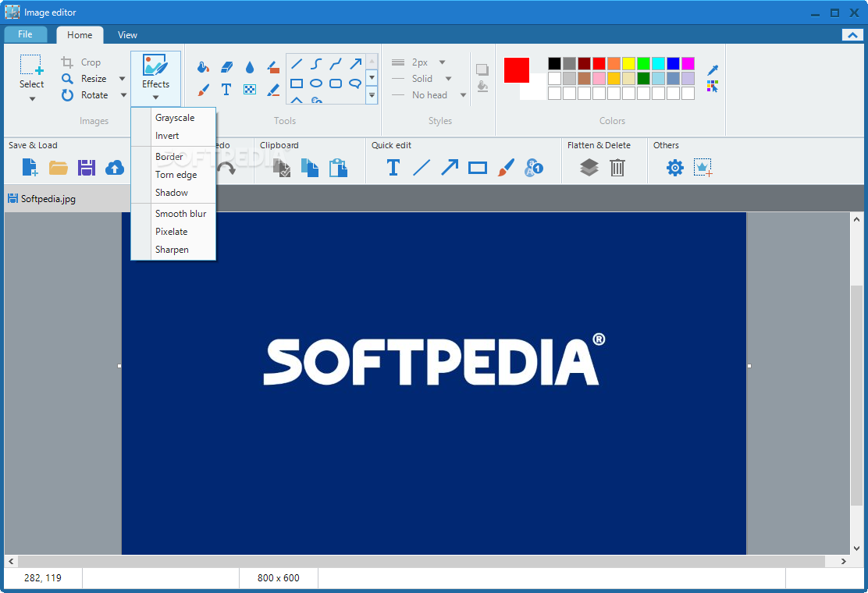Pick the arrow shape in shapes gallery
Image resolution: width=868 pixels, height=593 pixels.
point(355,64)
